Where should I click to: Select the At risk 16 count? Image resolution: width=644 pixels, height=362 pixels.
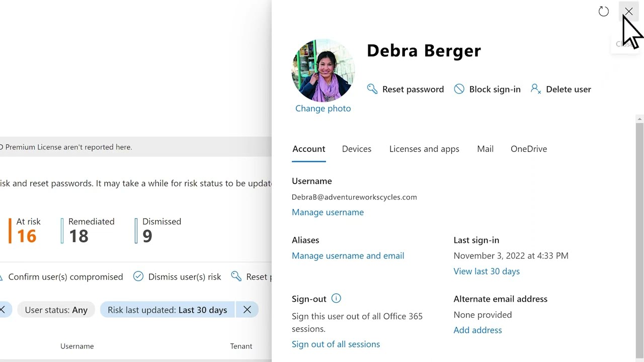[25, 231]
